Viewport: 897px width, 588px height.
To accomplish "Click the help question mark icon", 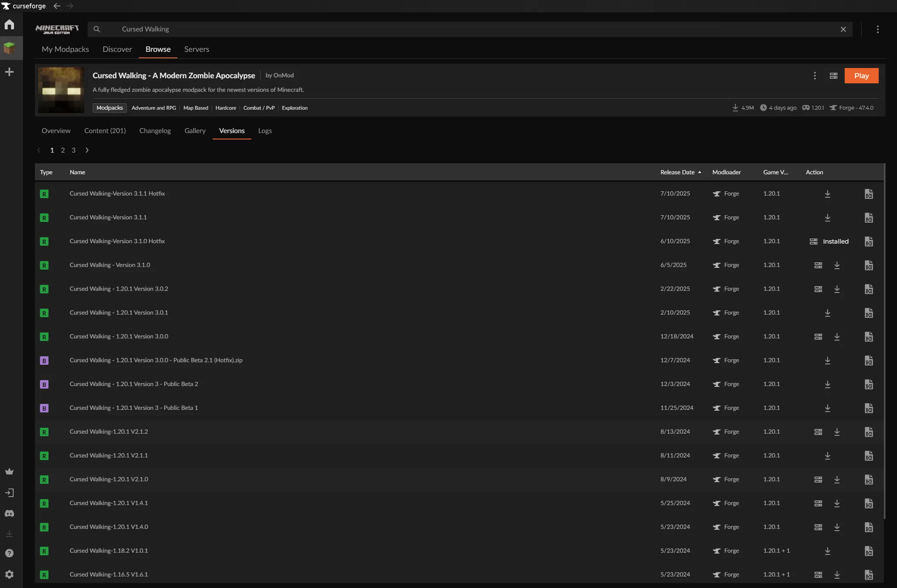I will coord(9,553).
